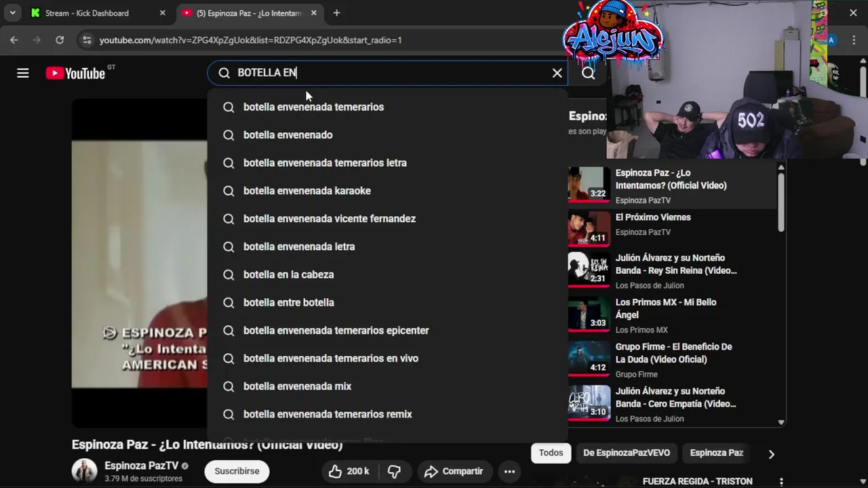Select suggestion 'botella envenenada temerarios en vivo'
The image size is (868, 488).
[387, 358]
